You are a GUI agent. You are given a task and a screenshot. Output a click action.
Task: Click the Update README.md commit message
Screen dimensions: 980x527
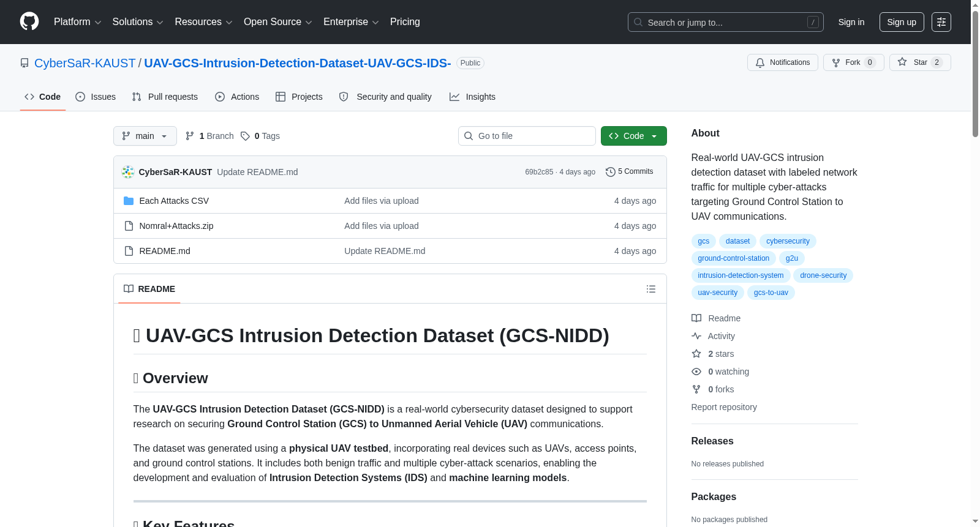(257, 172)
